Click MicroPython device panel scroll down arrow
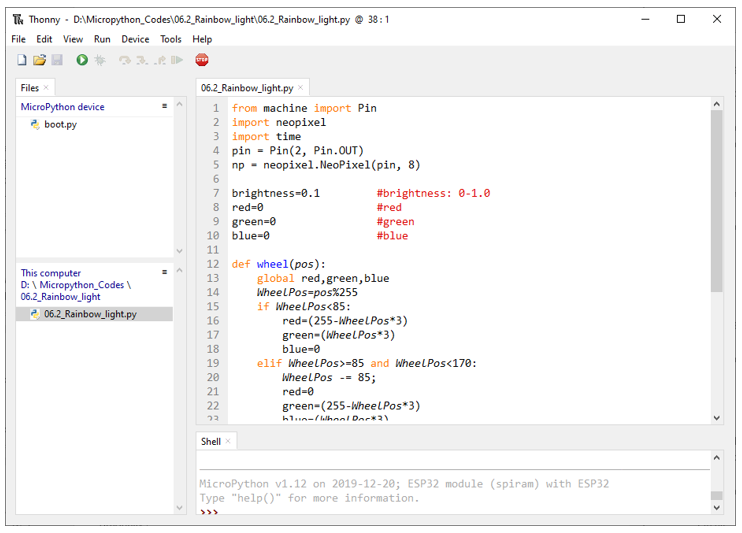 point(179,251)
